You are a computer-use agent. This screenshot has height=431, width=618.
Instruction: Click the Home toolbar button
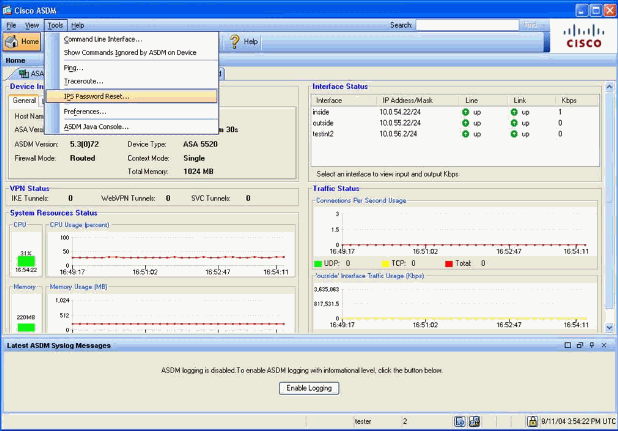(22, 42)
